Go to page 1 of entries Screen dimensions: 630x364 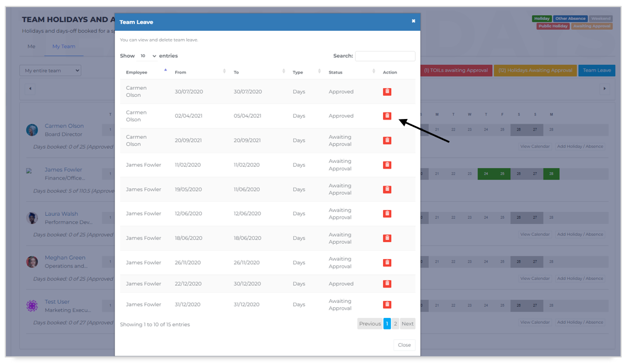point(387,324)
